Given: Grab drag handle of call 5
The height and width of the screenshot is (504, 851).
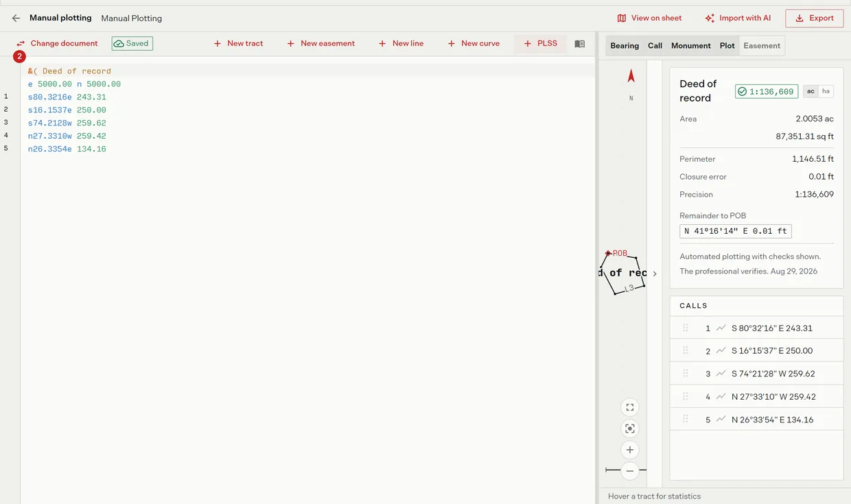Looking at the screenshot, I should point(685,419).
